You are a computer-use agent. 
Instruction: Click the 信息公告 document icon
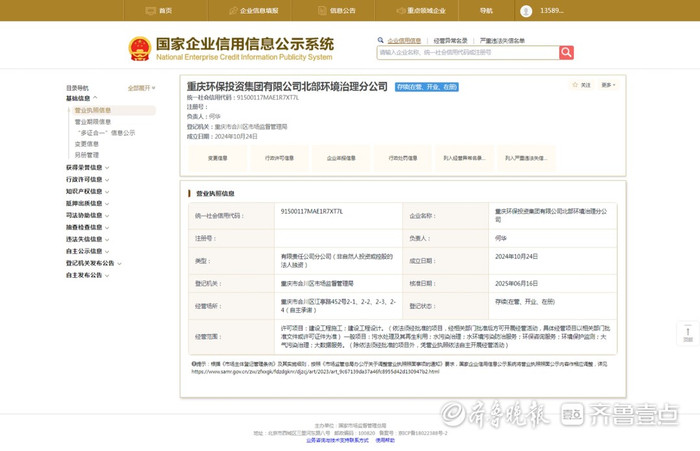[322, 11]
